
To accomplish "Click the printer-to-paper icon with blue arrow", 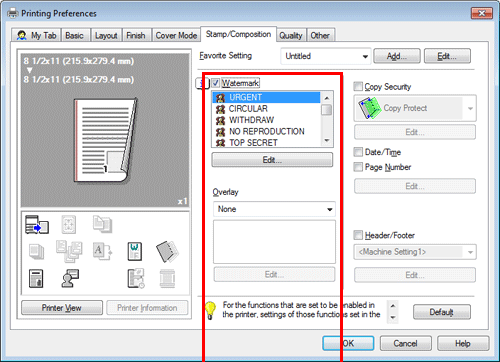I will [37, 224].
